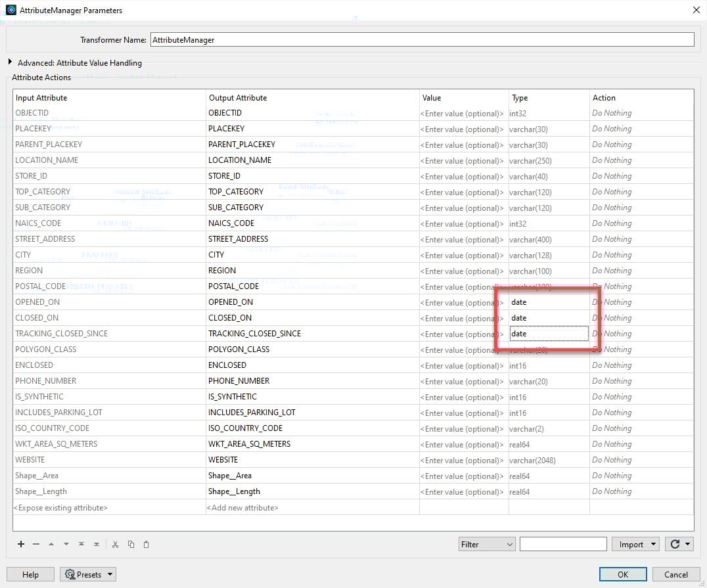Click the Transformer Name input field
Screen dimensions: 707x588
(x=422, y=39)
